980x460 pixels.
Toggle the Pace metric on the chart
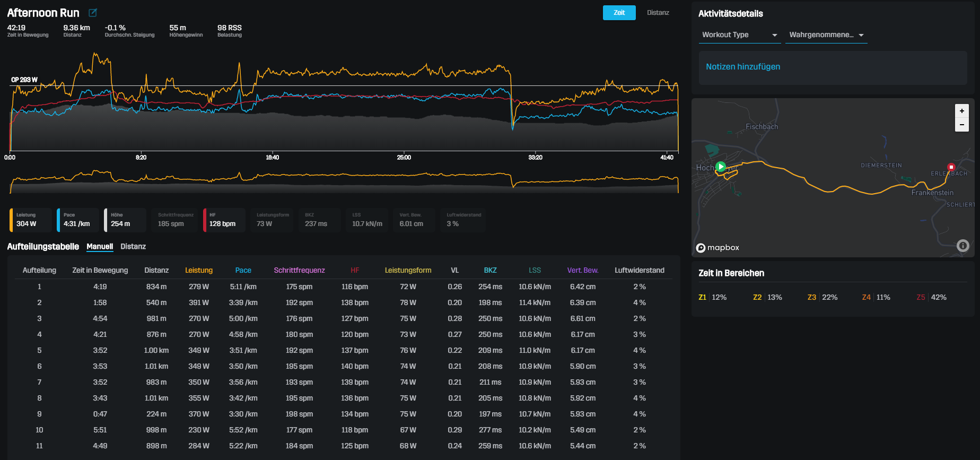point(78,220)
